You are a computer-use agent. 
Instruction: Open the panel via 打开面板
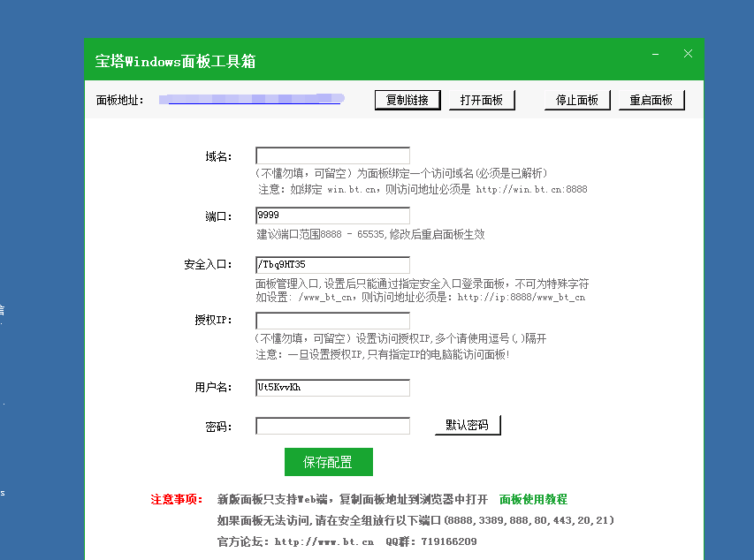pos(482,100)
